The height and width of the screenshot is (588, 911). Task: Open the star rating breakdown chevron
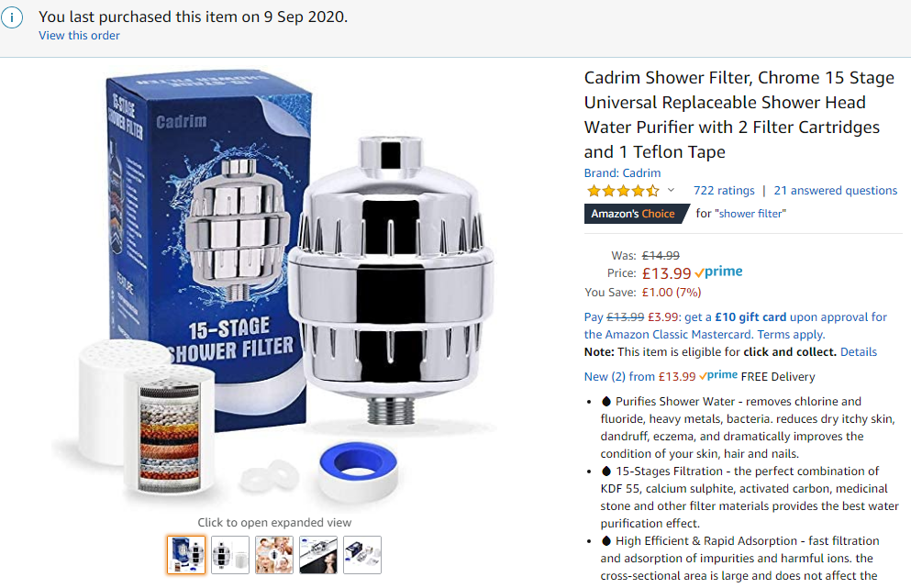click(671, 190)
